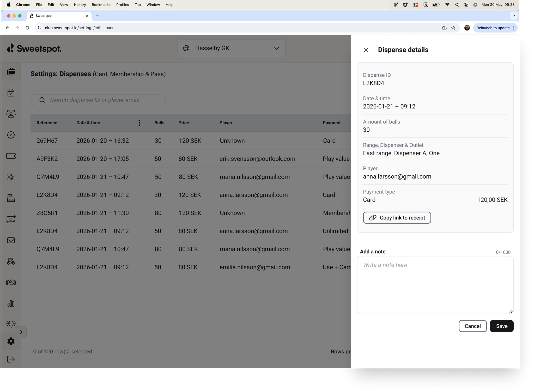The image size is (534, 392).
Task: Go back in Chrome
Action: pyautogui.click(x=7, y=28)
